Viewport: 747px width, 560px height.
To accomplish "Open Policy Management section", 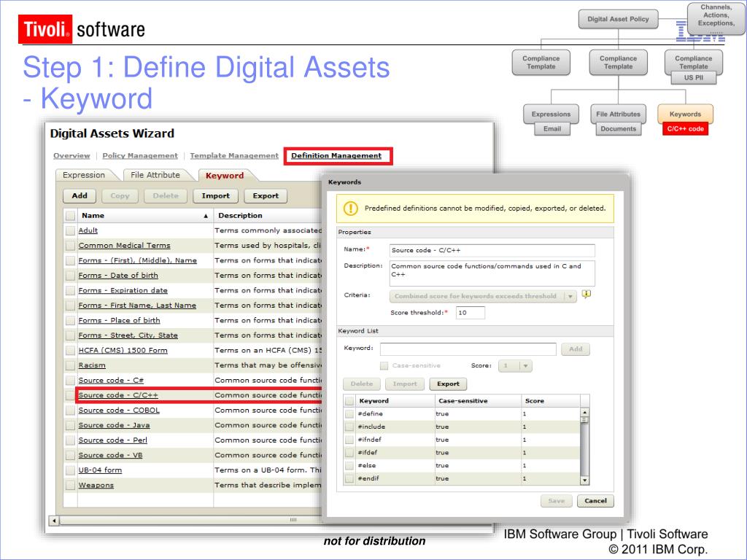I will click(x=140, y=156).
